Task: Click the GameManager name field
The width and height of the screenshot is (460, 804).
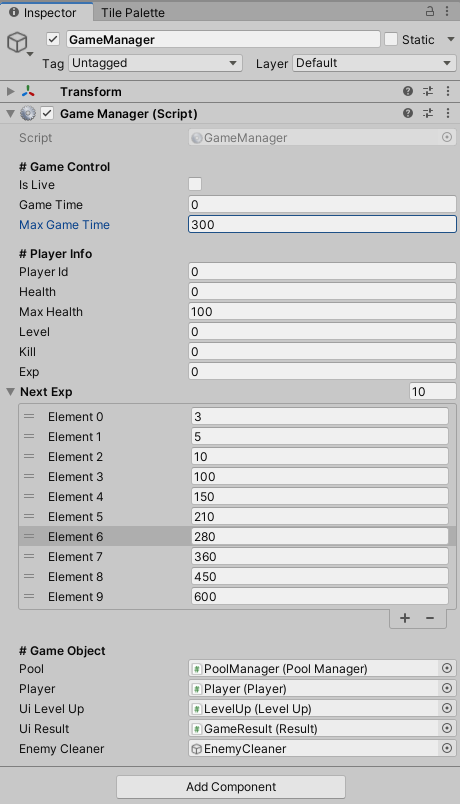Action: coord(223,39)
